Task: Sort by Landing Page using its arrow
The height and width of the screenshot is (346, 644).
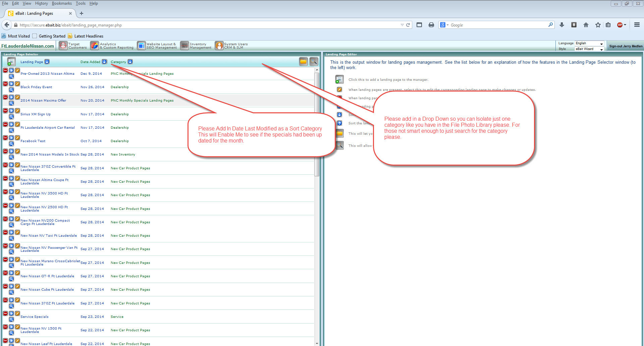Action: [47, 62]
